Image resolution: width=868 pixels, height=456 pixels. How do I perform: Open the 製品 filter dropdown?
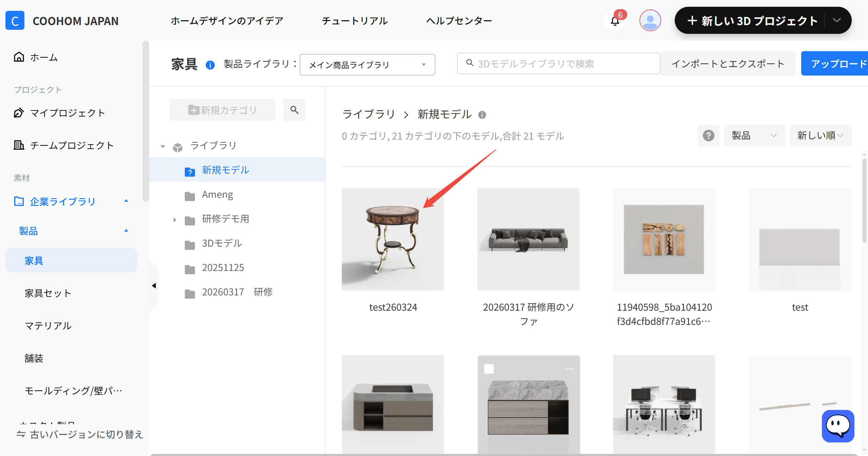[754, 136]
